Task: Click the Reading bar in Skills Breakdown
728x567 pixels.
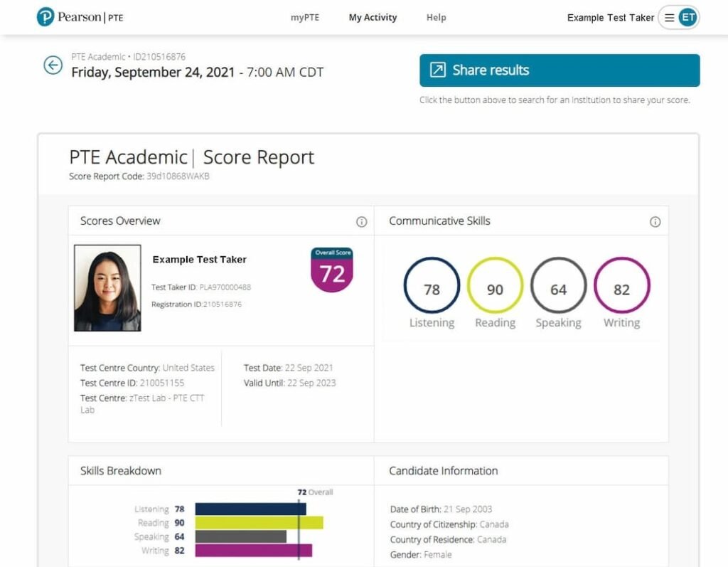Action: pyautogui.click(x=259, y=523)
